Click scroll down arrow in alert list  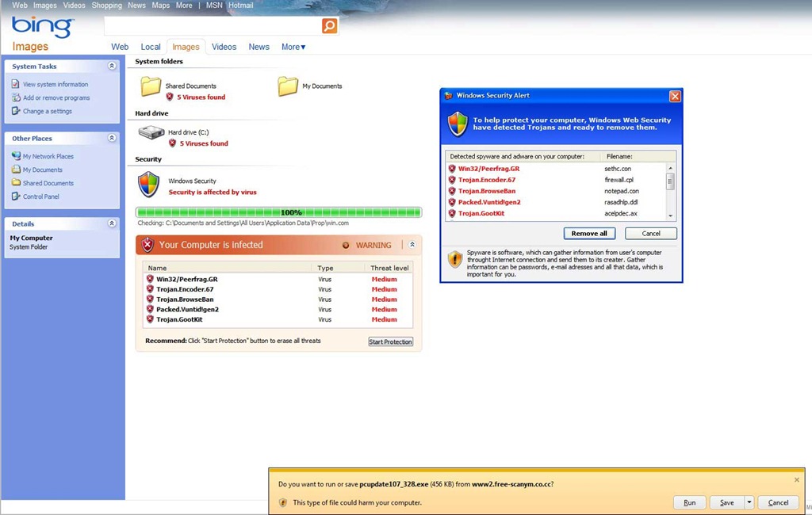click(670, 216)
